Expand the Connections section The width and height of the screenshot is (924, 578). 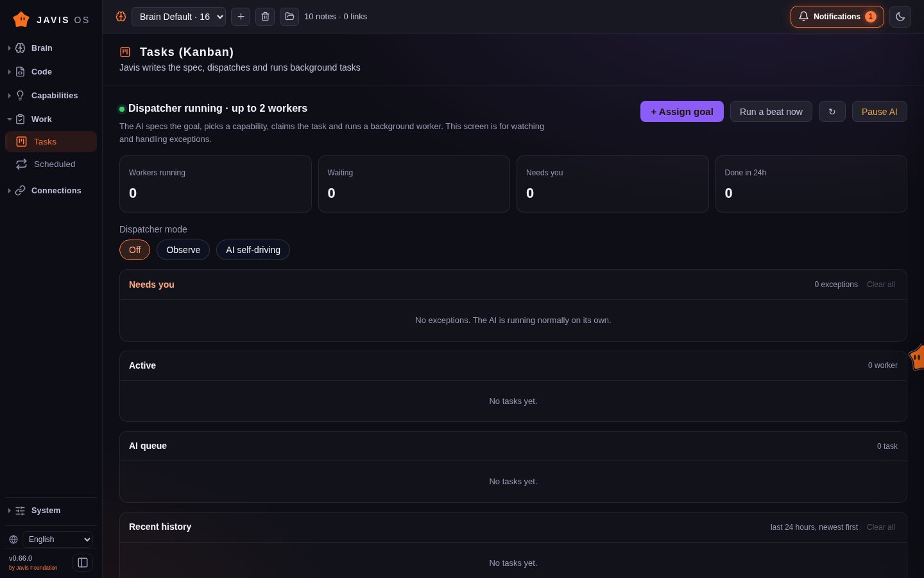[51, 191]
